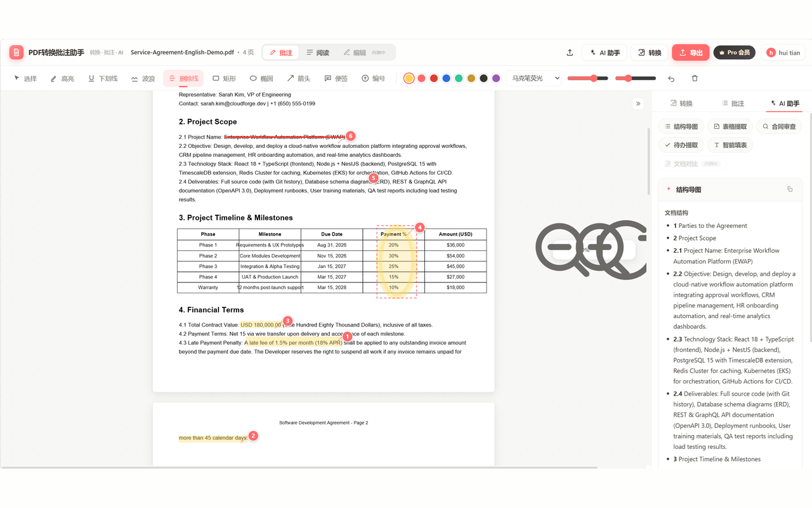Switch to 批注 annotate mode
812x508 pixels.
(x=281, y=53)
